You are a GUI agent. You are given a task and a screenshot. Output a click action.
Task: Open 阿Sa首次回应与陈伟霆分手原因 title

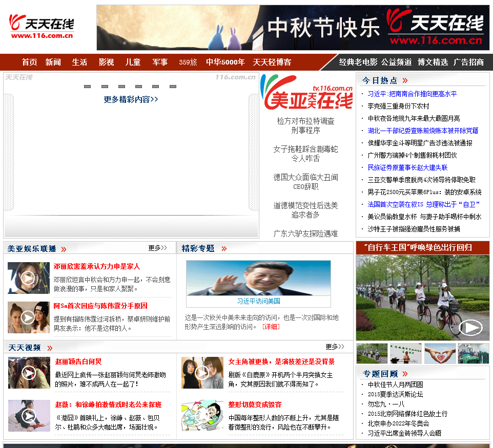click(x=100, y=306)
